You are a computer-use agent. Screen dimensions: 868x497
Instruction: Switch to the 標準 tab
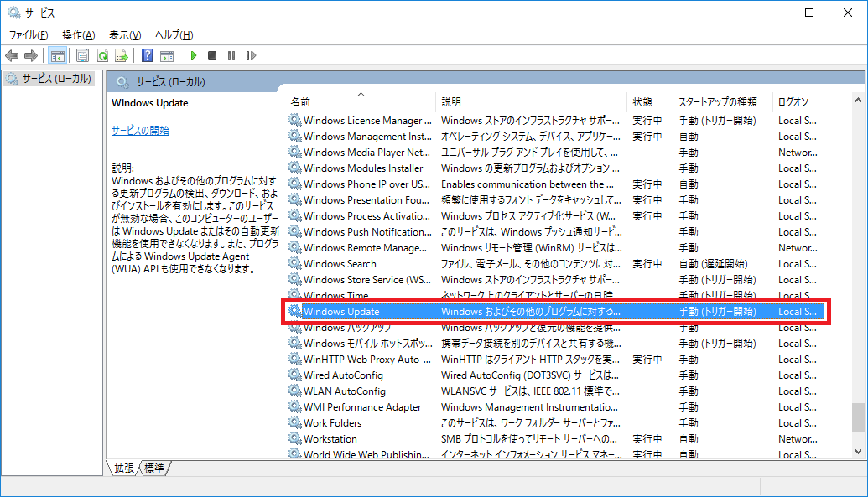[x=154, y=469]
